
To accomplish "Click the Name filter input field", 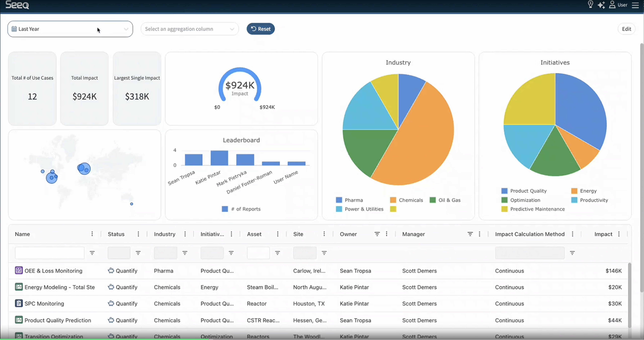I will tap(50, 253).
